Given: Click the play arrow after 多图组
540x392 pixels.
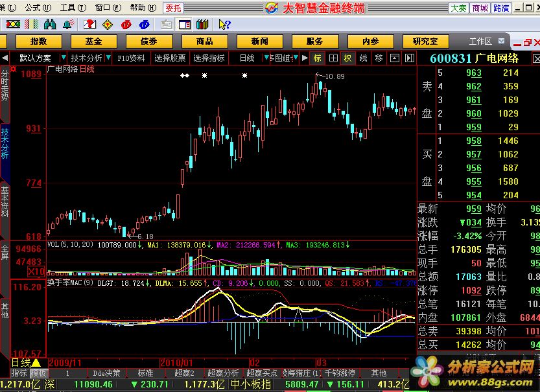Looking at the screenshot, I should tap(305, 58).
